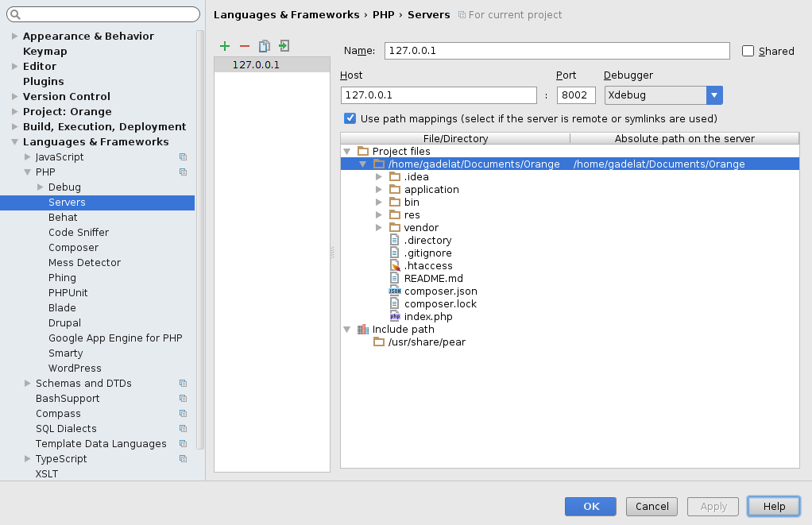Click the File/Directory column header
Screen dimensions: 812x525
pos(456,138)
